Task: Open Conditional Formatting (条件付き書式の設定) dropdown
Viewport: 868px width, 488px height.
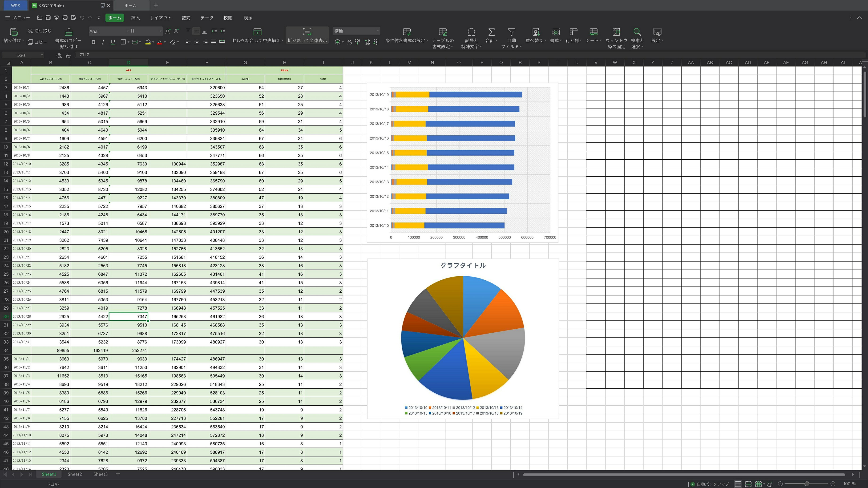Action: 407,35
